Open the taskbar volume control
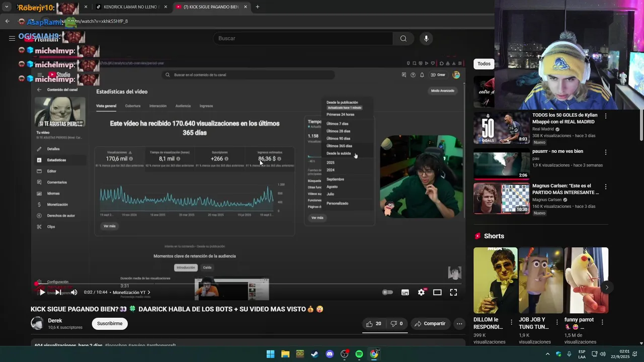The image size is (644, 362). (x=603, y=354)
